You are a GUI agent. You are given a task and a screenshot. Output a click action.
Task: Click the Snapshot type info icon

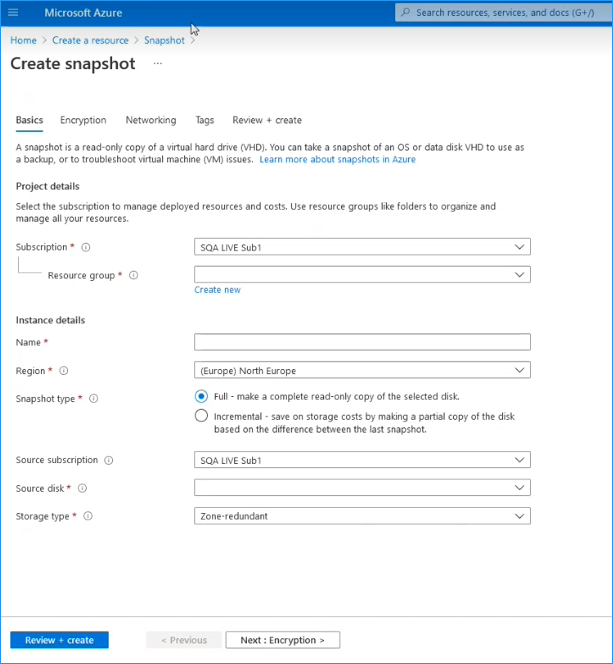point(94,398)
